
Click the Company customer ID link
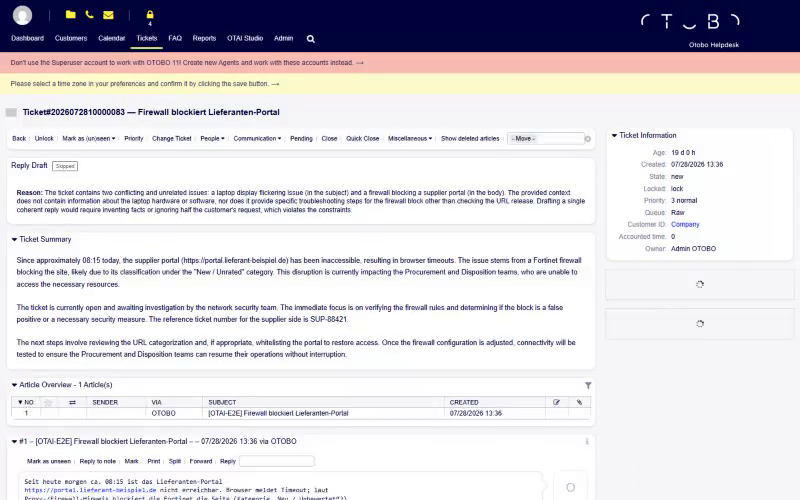685,224
